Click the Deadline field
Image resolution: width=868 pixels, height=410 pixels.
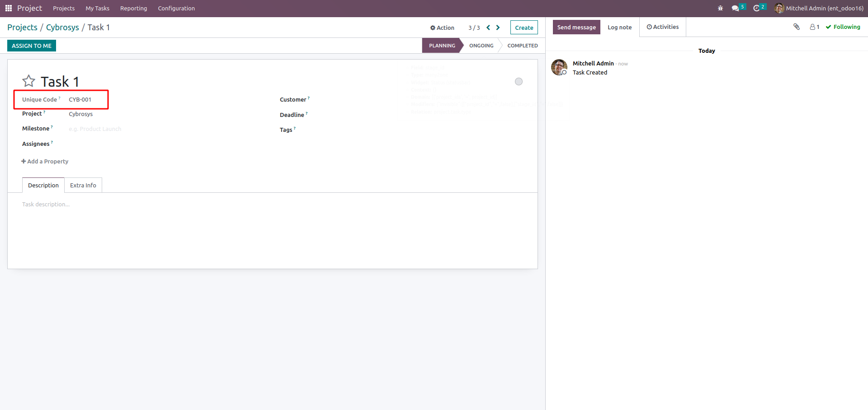(424, 115)
